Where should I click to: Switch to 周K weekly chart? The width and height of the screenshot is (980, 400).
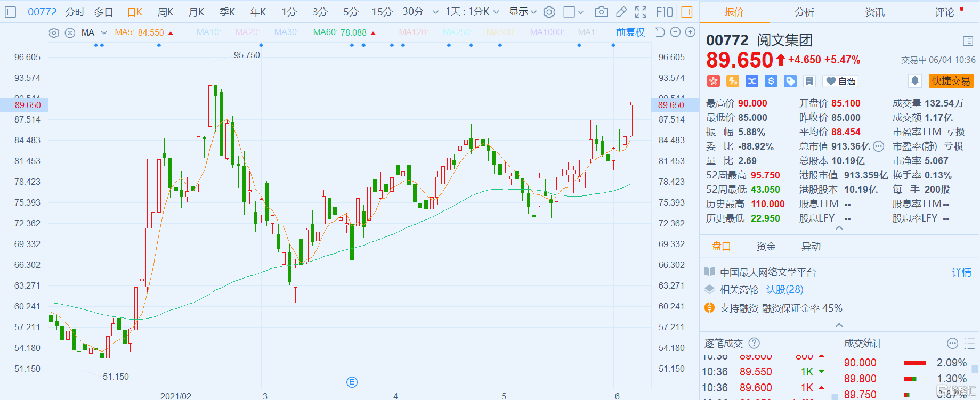(165, 12)
